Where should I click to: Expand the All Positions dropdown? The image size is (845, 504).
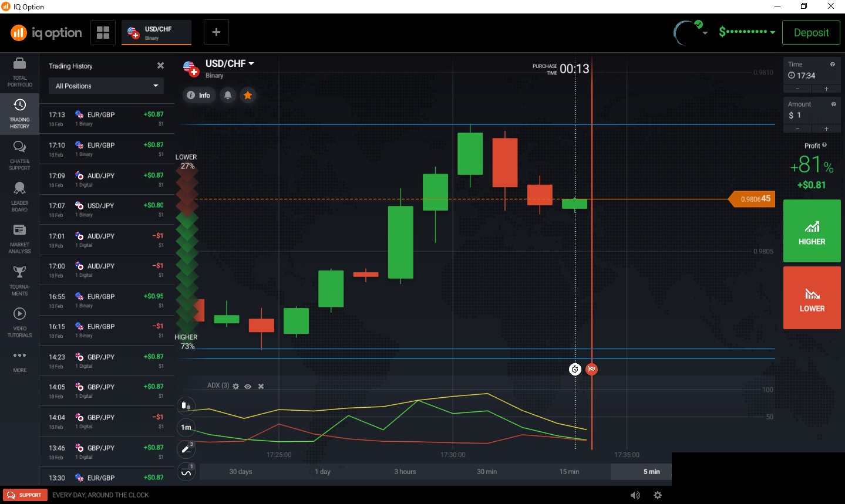pyautogui.click(x=106, y=86)
